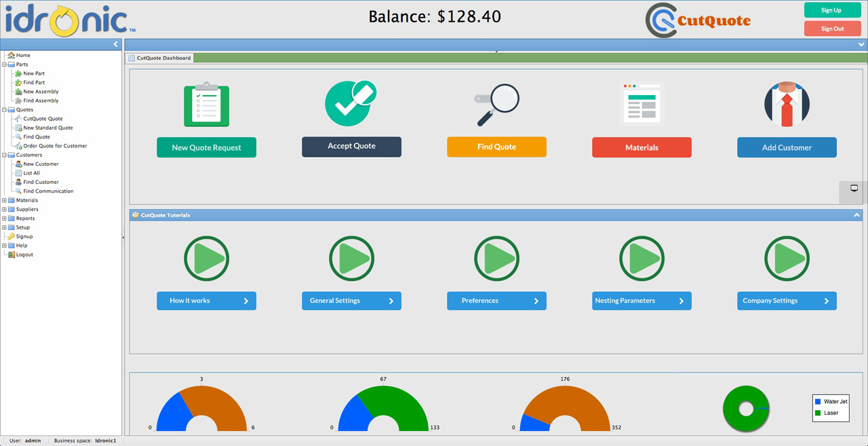Collapse the left navigation sidebar panel

coord(115,44)
